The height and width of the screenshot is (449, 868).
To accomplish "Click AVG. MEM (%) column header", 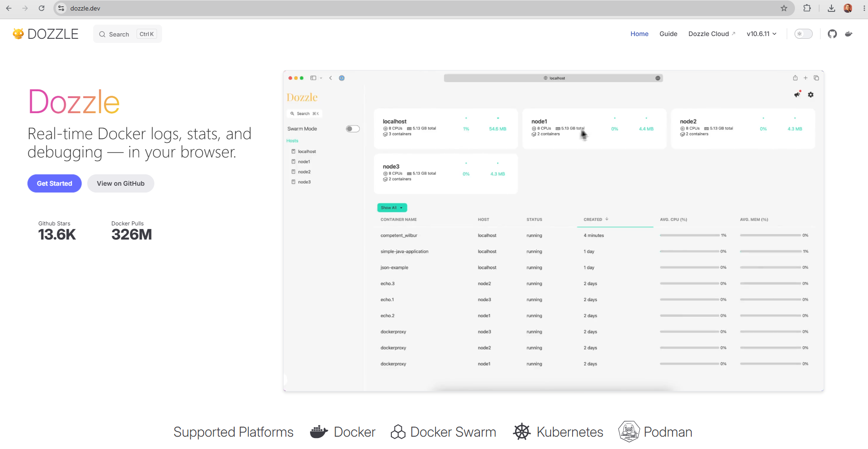I will click(x=754, y=219).
